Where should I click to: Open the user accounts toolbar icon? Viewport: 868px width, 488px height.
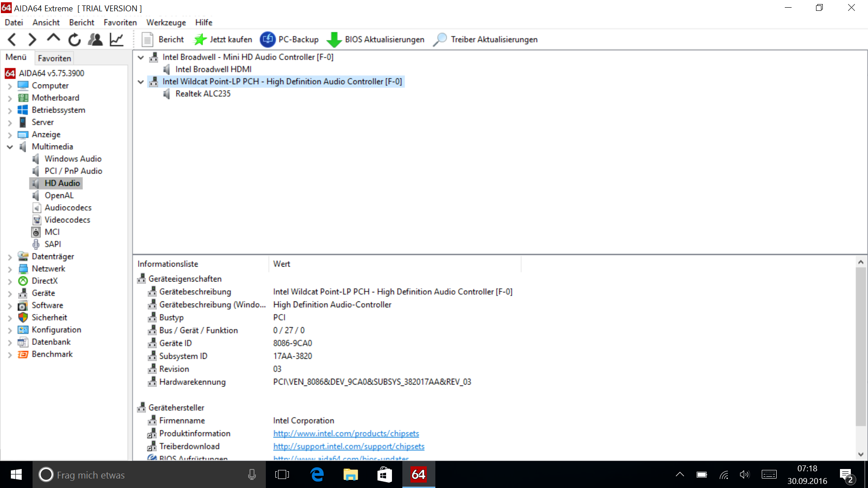[x=95, y=40]
